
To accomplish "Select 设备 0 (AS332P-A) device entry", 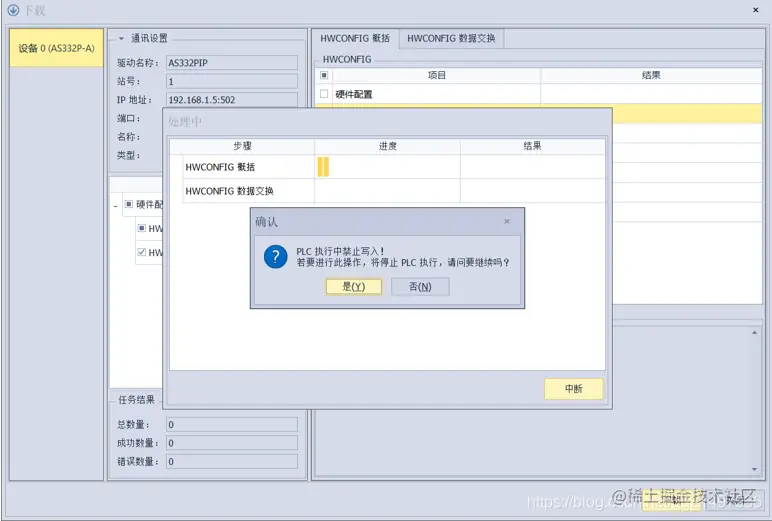I will tap(57, 48).
